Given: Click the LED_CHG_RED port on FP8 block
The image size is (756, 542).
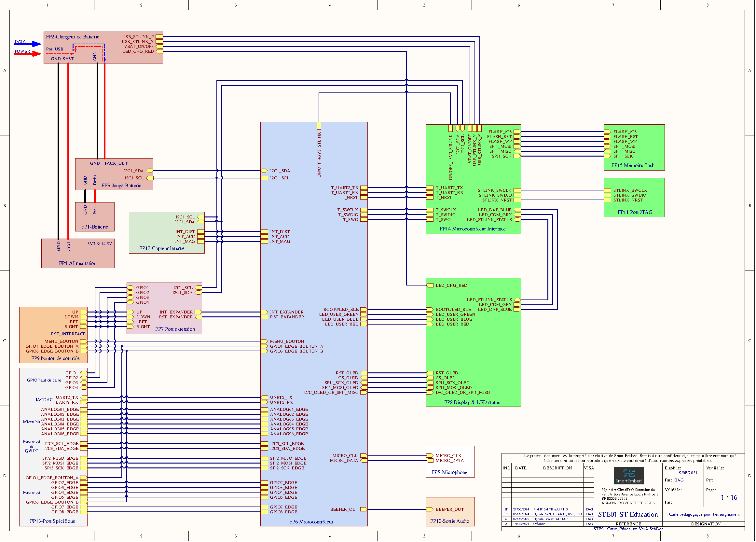Looking at the screenshot, I should tap(430, 285).
